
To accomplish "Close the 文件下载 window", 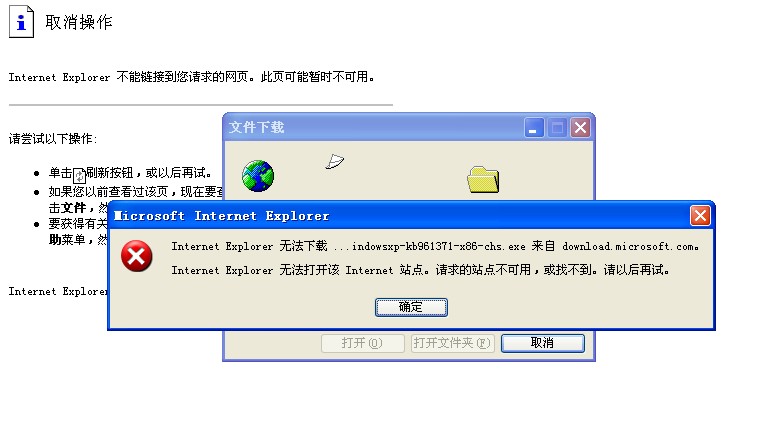I will click(580, 128).
